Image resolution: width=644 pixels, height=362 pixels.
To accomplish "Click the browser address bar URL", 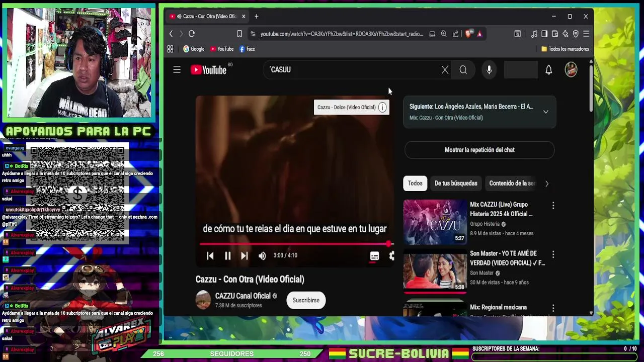I will pyautogui.click(x=342, y=34).
